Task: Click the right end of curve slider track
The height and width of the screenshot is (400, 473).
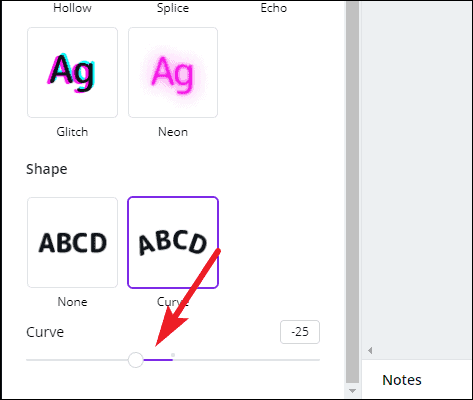Action: 318,360
